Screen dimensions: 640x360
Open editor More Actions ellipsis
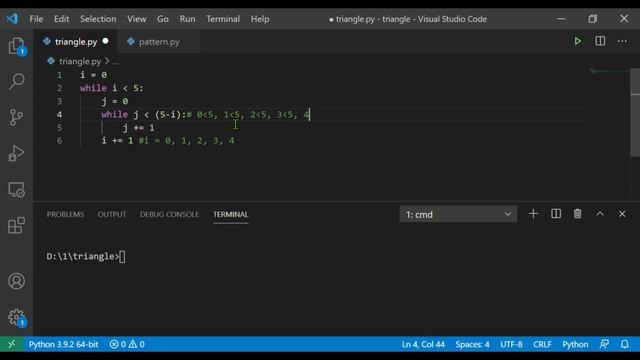pyautogui.click(x=622, y=41)
